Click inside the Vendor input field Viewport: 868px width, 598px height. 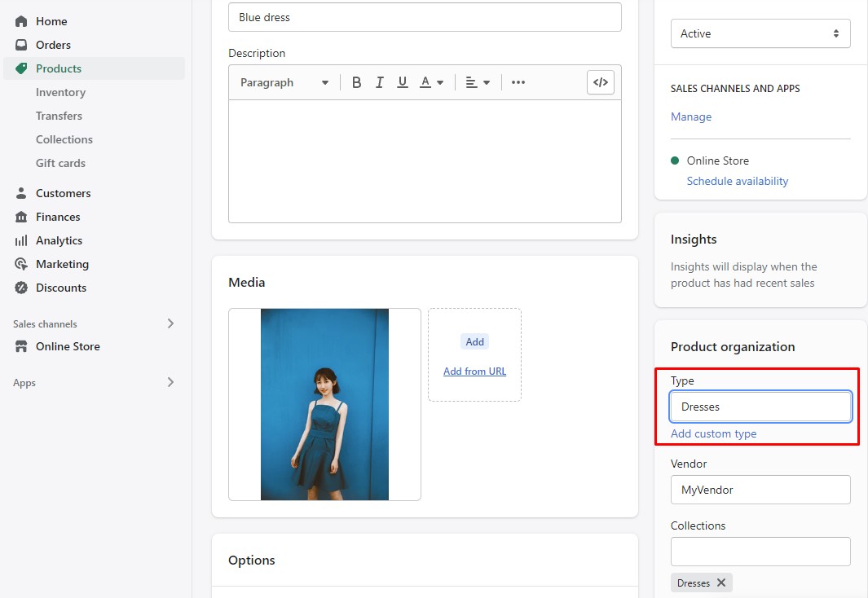click(x=760, y=490)
